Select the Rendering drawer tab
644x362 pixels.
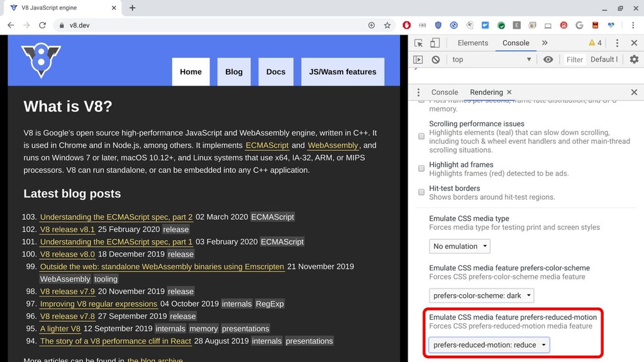coord(486,92)
